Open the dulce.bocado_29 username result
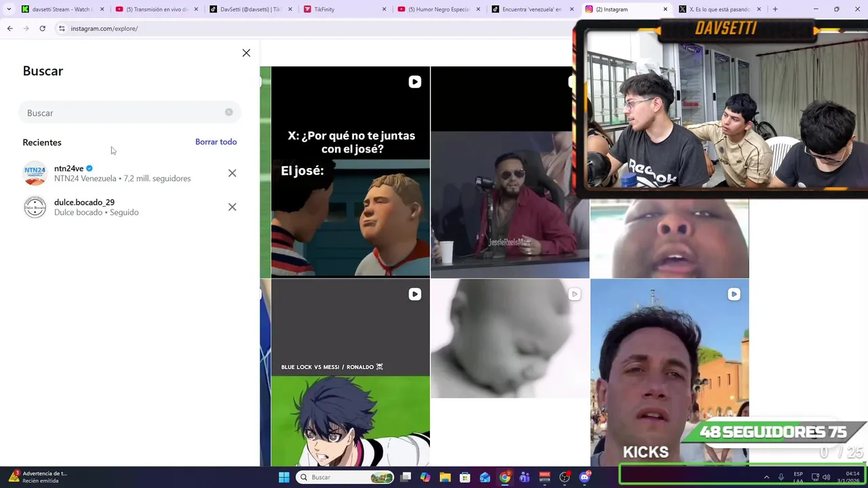The image size is (868, 488). click(84, 202)
